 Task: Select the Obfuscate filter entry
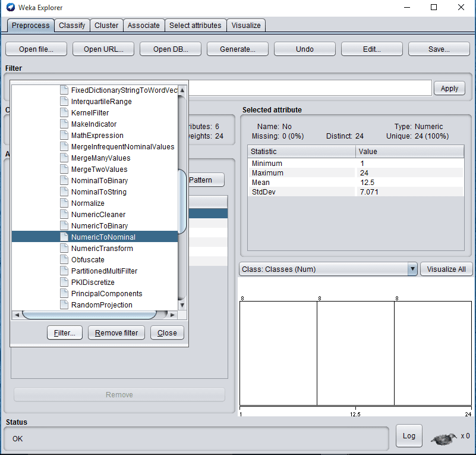88,260
